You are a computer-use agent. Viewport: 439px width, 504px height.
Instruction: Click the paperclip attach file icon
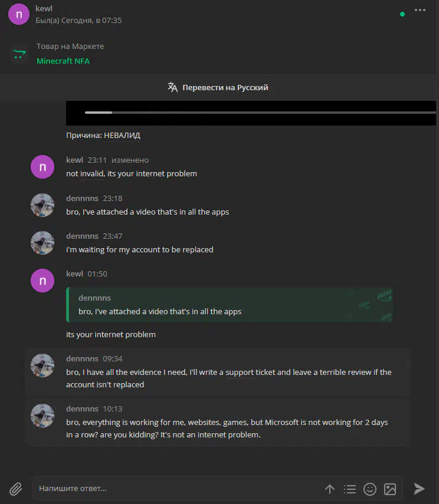[15, 489]
